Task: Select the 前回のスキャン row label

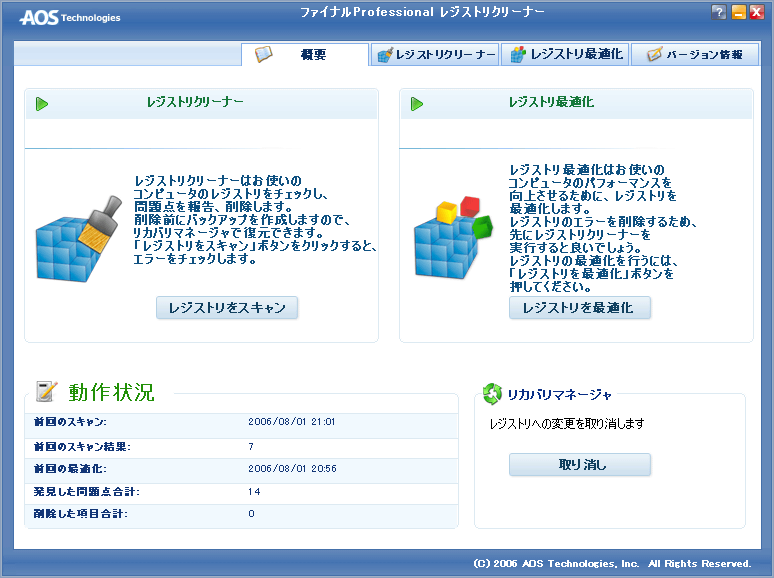Action: click(70, 422)
